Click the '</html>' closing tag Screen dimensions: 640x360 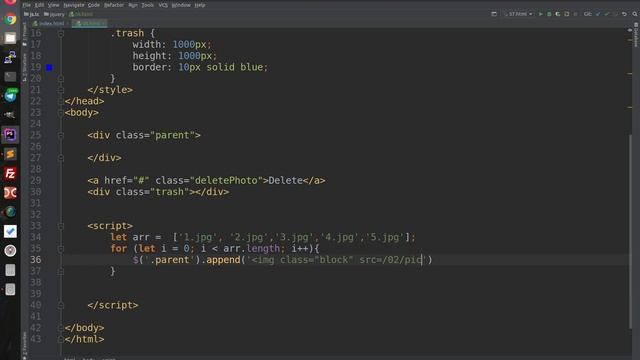84,339
